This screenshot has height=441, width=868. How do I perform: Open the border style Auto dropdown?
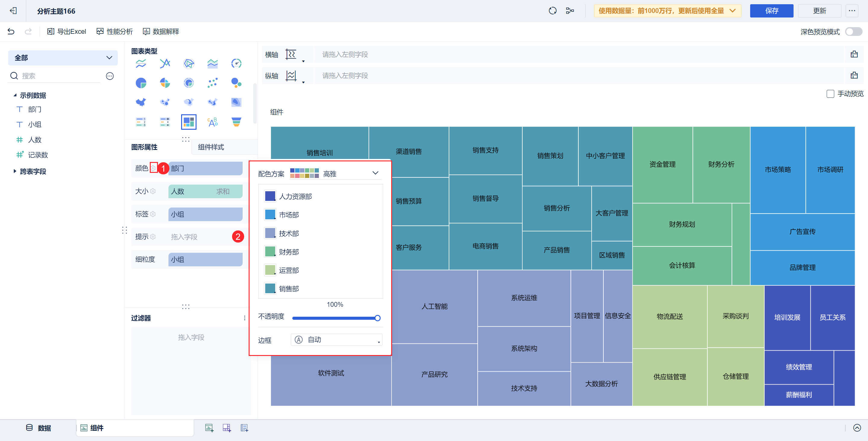tap(336, 340)
